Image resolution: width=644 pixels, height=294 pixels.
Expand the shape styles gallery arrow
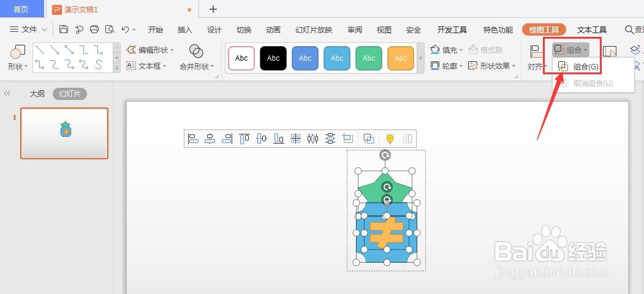pos(420,58)
